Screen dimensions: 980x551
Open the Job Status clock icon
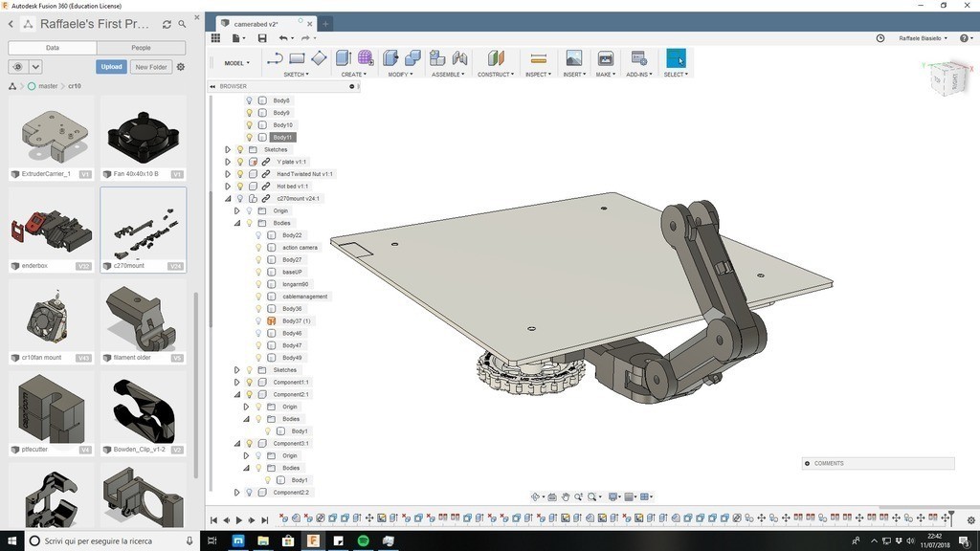tap(880, 38)
